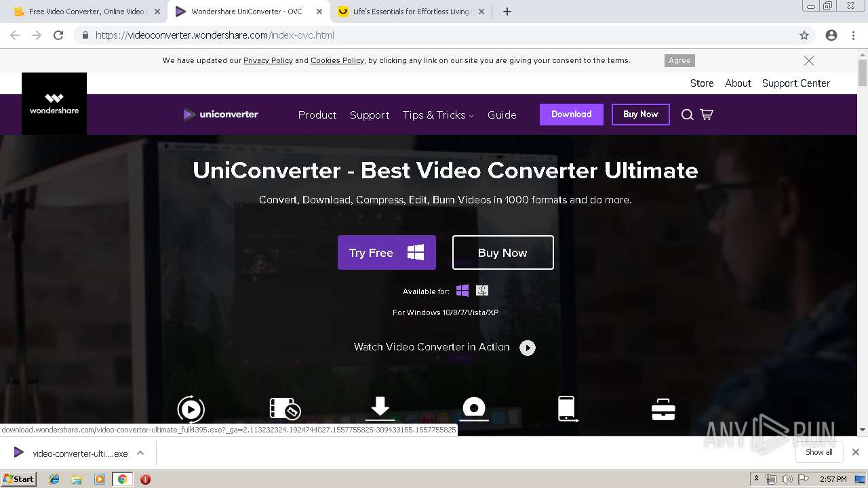
Task: Select the Mac platform icon under Available for
Action: pyautogui.click(x=482, y=291)
